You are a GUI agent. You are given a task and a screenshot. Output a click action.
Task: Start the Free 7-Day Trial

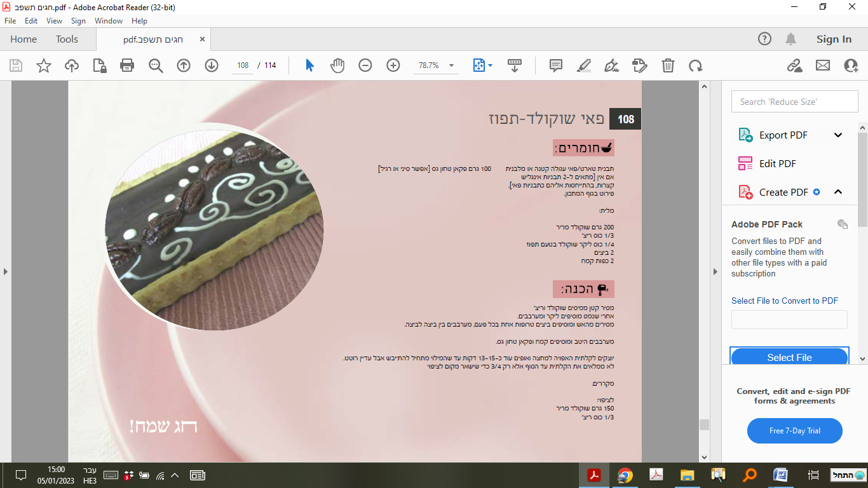click(795, 431)
